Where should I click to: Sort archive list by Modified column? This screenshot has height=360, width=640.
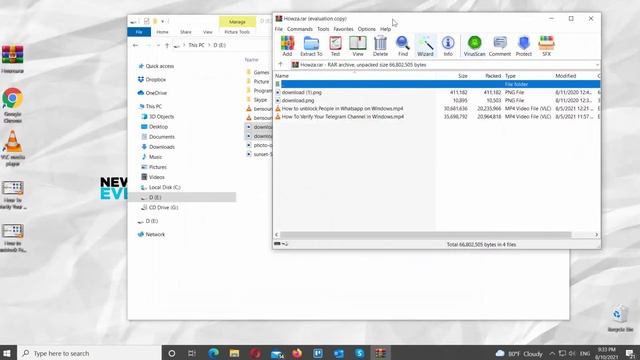(x=565, y=76)
